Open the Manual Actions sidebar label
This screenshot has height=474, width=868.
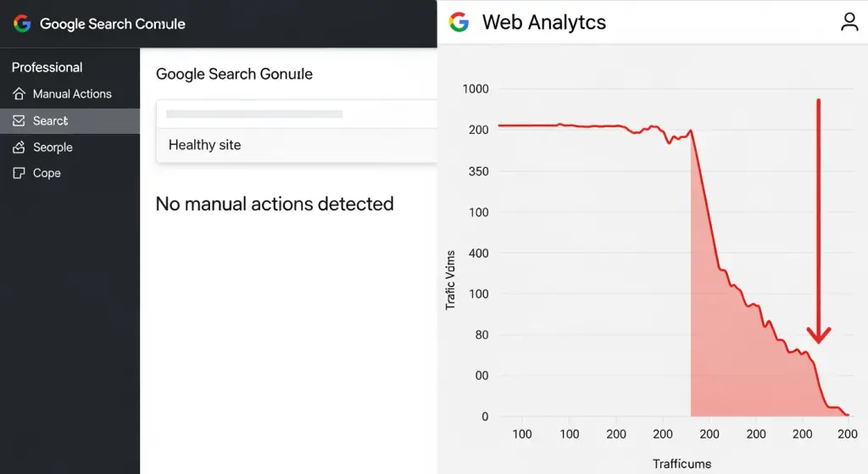(72, 94)
